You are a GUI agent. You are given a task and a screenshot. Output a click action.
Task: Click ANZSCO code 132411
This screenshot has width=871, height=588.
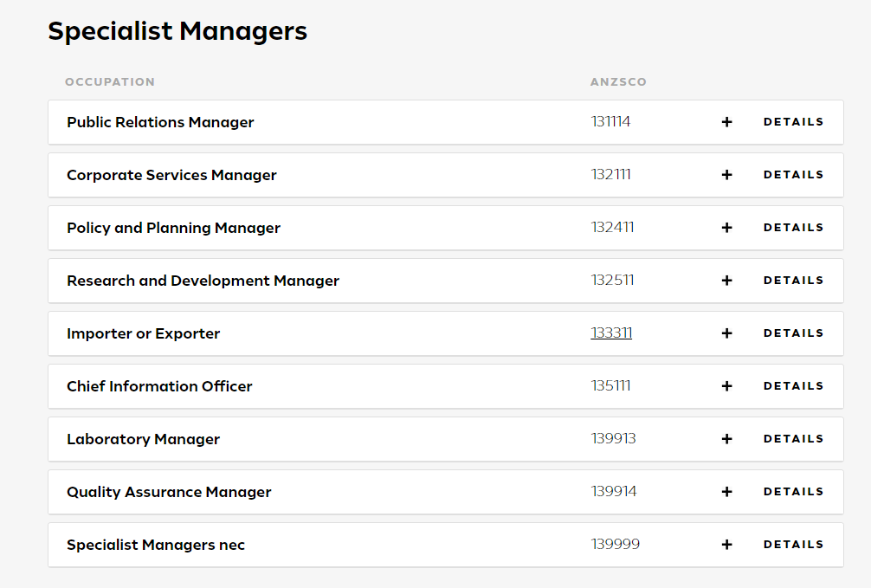point(612,228)
